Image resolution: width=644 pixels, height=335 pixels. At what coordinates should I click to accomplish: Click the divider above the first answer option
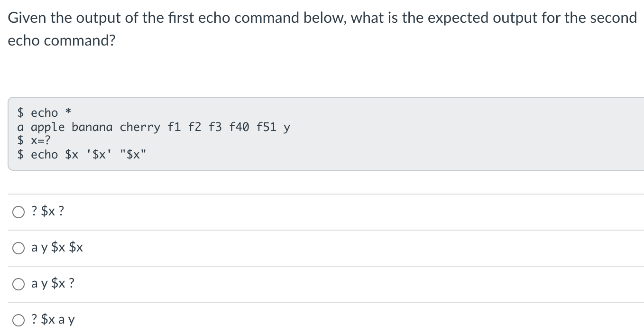322,194
